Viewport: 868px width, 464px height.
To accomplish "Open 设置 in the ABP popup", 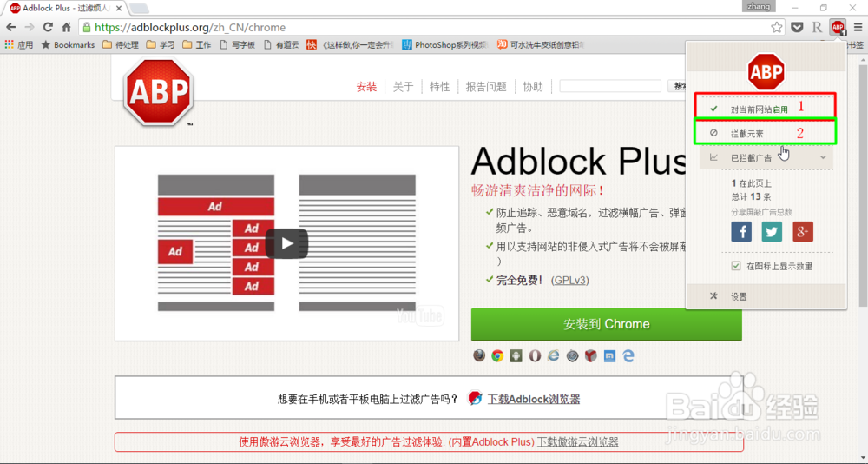I will click(x=766, y=296).
